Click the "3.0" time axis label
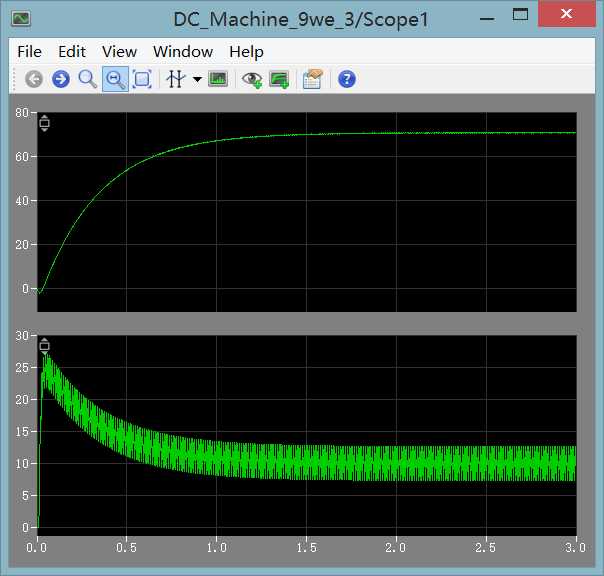Screen dimensions: 604x576 pos(575,547)
